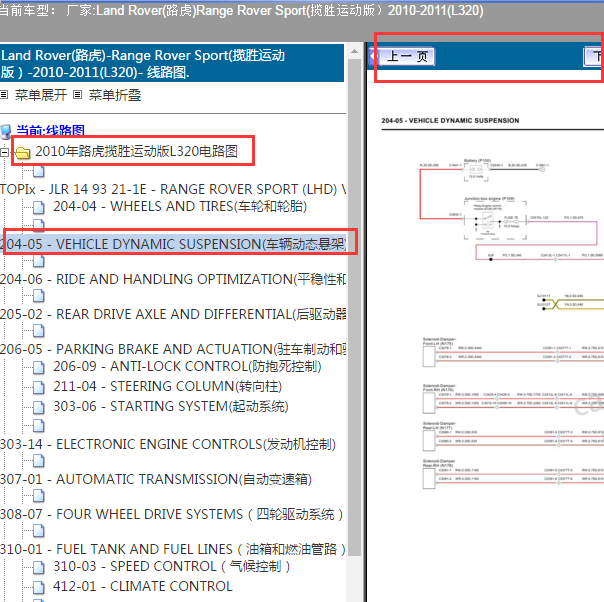The image size is (604, 602).
Task: Click the collapse icon before 菜单折叠
Action: point(77,94)
